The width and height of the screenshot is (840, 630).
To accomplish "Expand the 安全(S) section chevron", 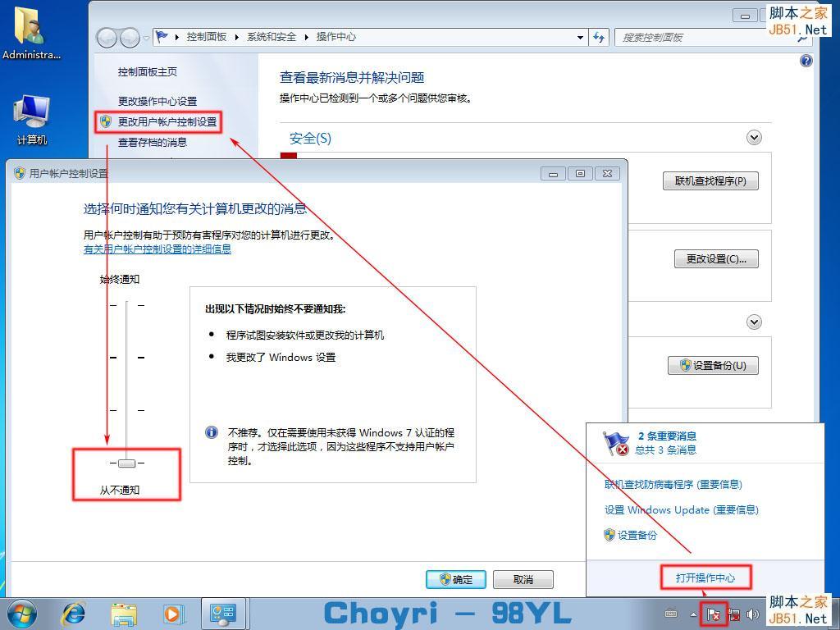I will (753, 137).
